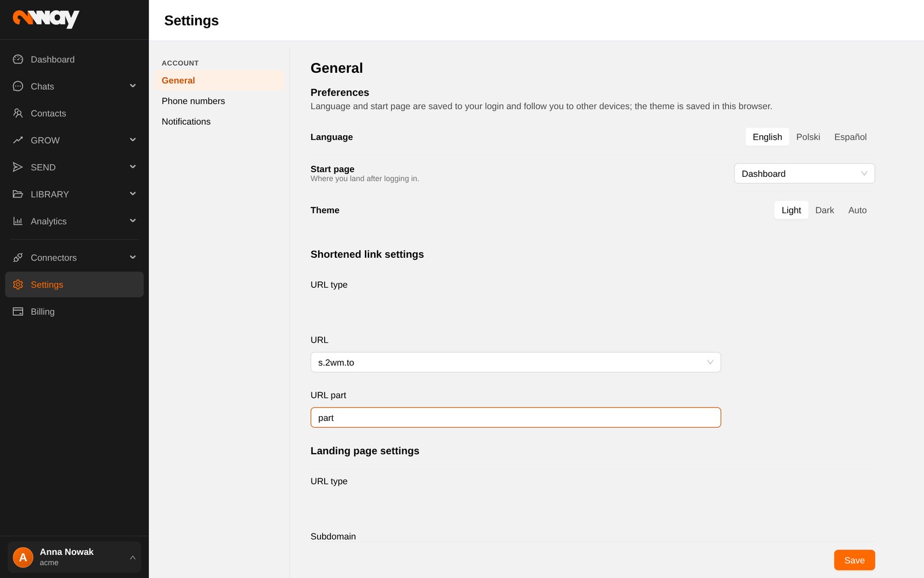Switch language to Español
The height and width of the screenshot is (578, 924).
pos(850,137)
